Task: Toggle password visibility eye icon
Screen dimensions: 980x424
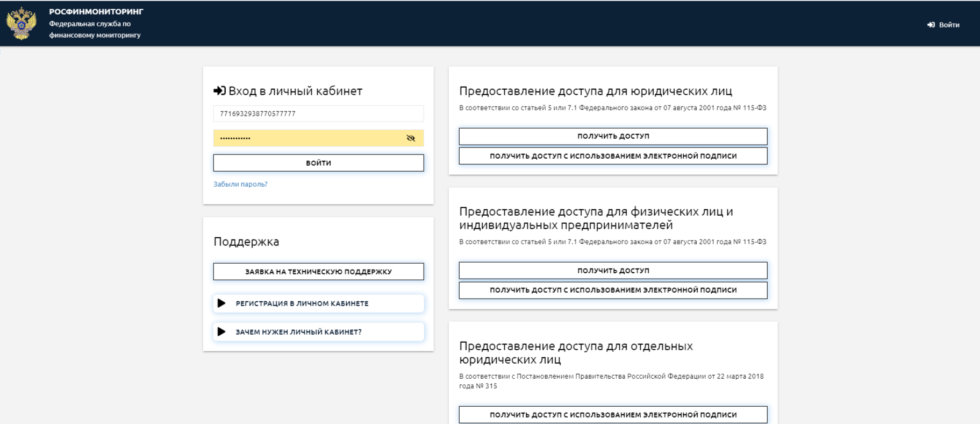Action: point(411,138)
